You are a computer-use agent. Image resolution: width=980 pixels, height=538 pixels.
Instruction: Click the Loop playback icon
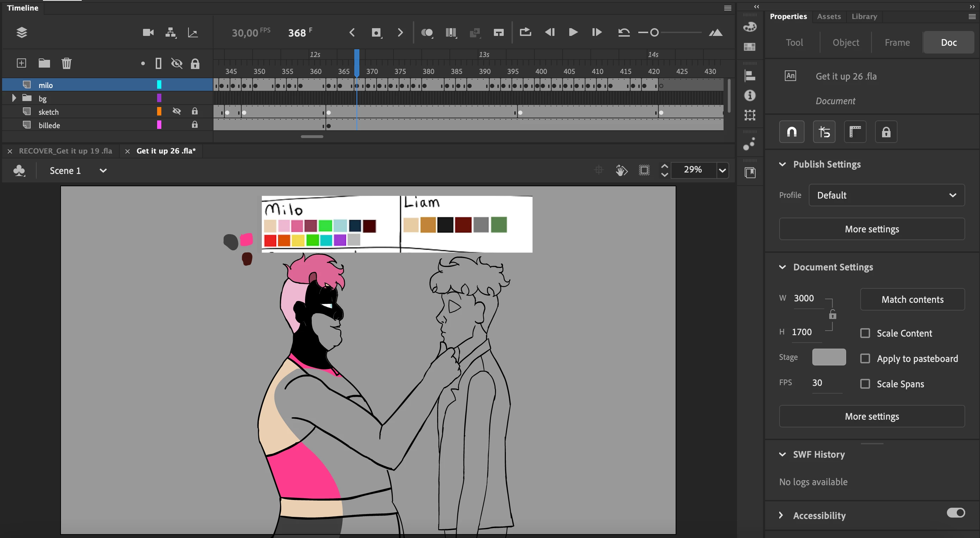coord(525,32)
